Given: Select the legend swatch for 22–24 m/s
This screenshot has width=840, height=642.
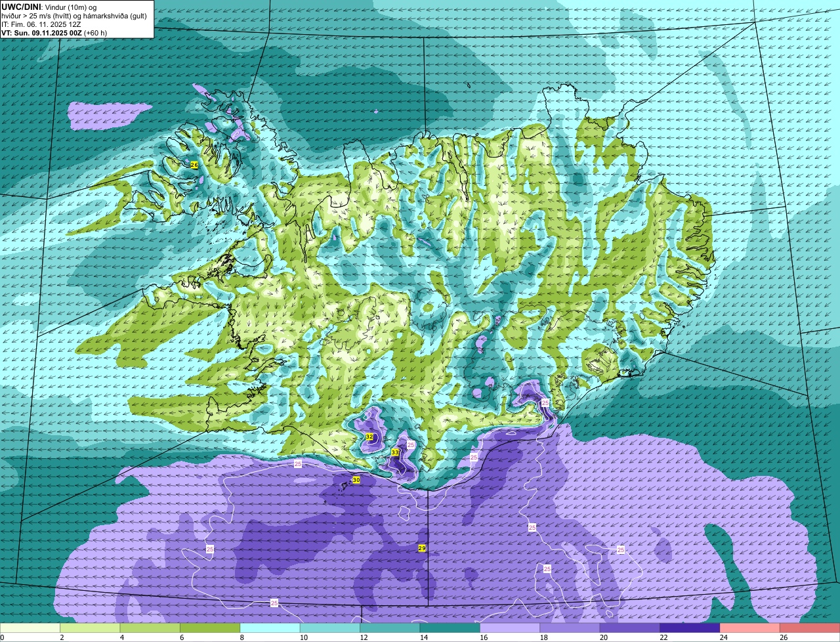Looking at the screenshot, I should point(690,628).
